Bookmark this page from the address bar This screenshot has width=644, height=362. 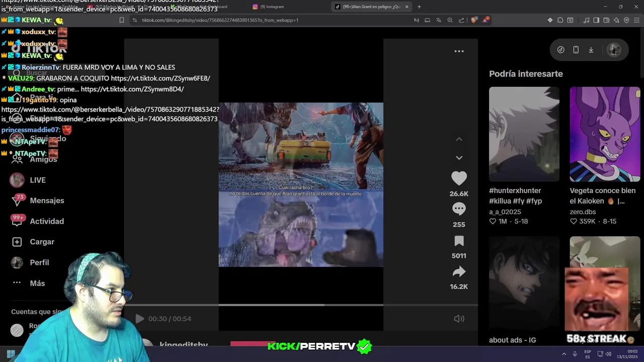pyautogui.click(x=121, y=20)
